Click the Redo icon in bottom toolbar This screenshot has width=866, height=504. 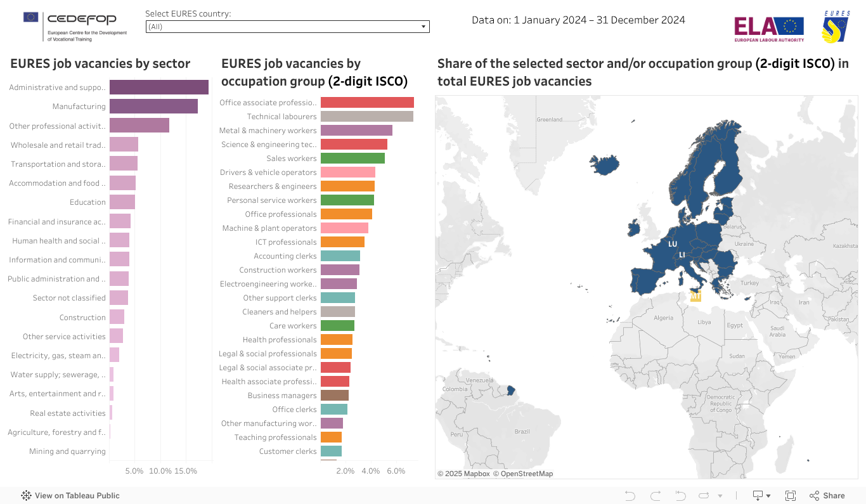click(x=656, y=496)
